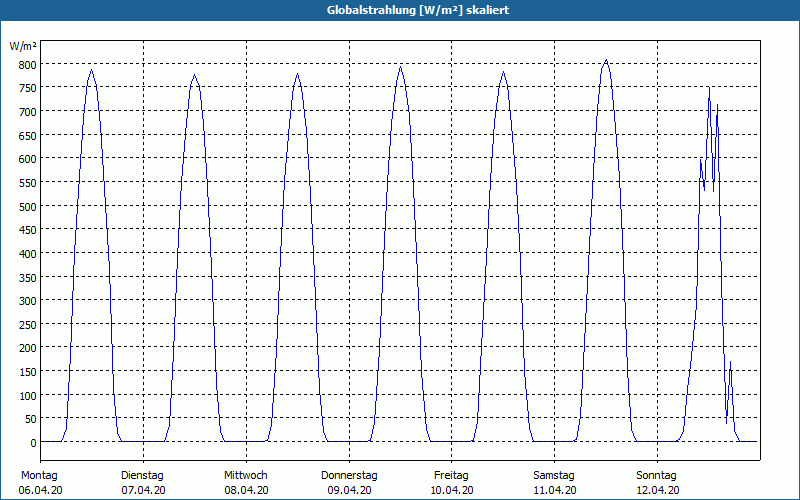This screenshot has width=800, height=500.
Task: Click the Mittwoch day label
Action: pyautogui.click(x=245, y=476)
